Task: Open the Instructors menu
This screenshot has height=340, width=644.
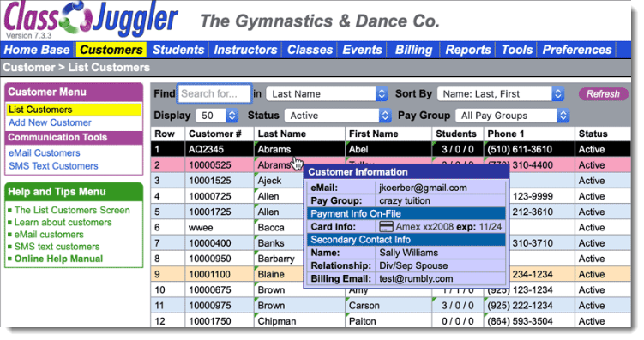Action: point(245,50)
